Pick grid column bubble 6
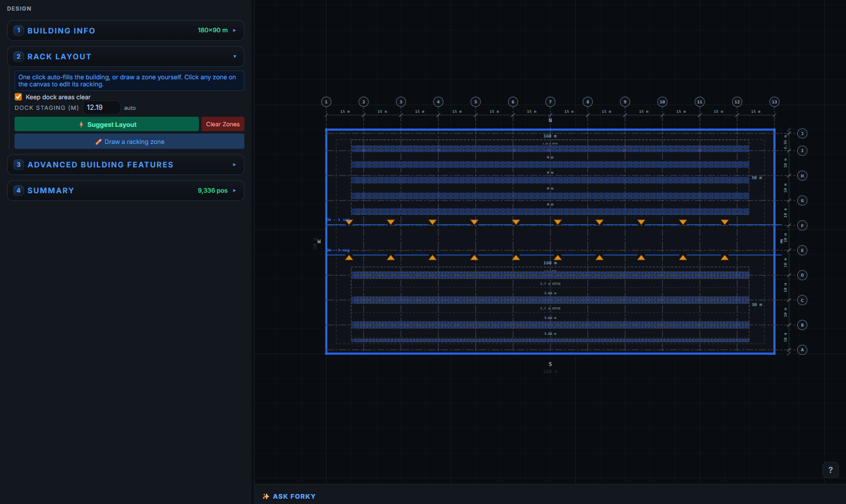Image resolution: width=846 pixels, height=504 pixels. point(513,102)
